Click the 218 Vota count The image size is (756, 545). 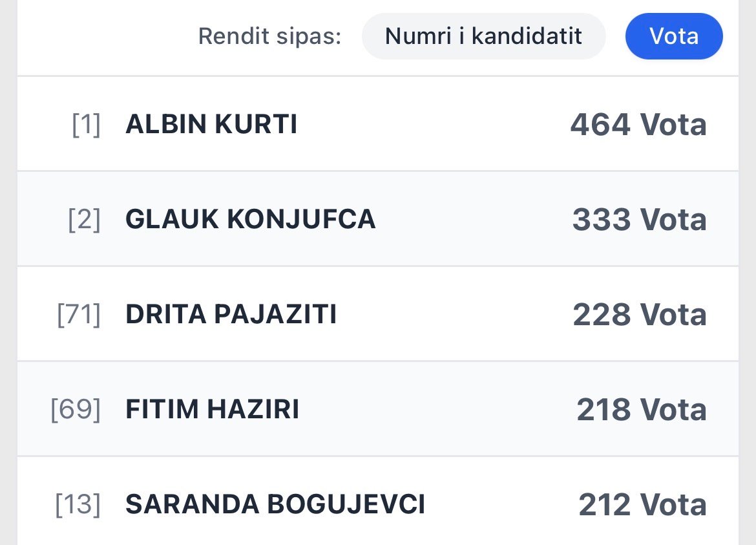coord(641,410)
